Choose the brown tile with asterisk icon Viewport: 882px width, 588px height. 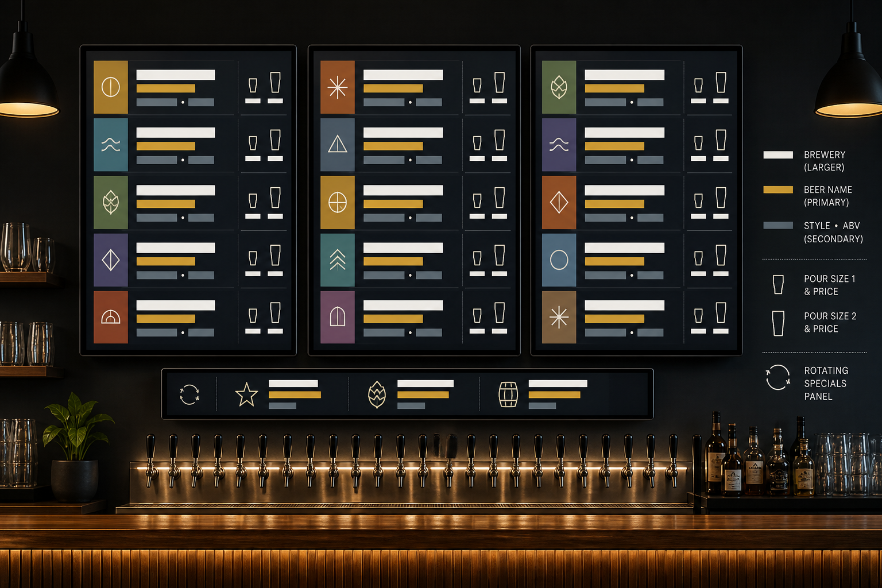coord(559,318)
